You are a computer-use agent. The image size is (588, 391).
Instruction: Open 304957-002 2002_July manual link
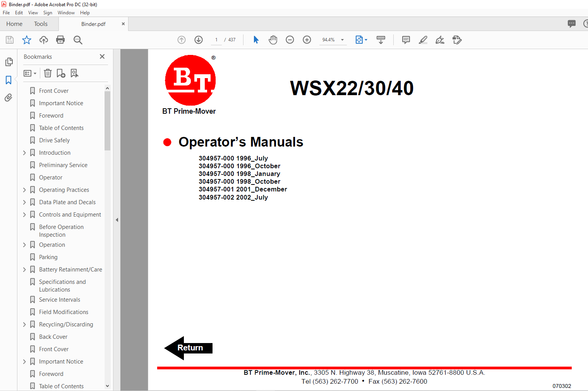[x=233, y=197]
